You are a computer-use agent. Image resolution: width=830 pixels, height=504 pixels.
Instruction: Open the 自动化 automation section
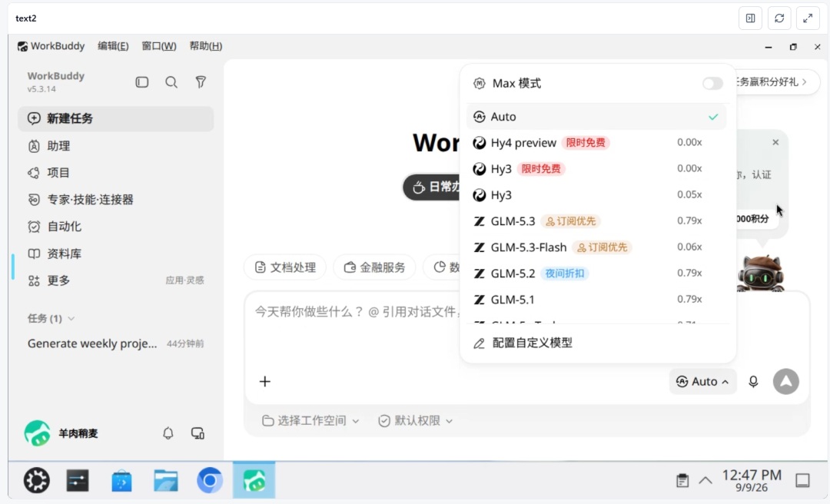(115, 227)
